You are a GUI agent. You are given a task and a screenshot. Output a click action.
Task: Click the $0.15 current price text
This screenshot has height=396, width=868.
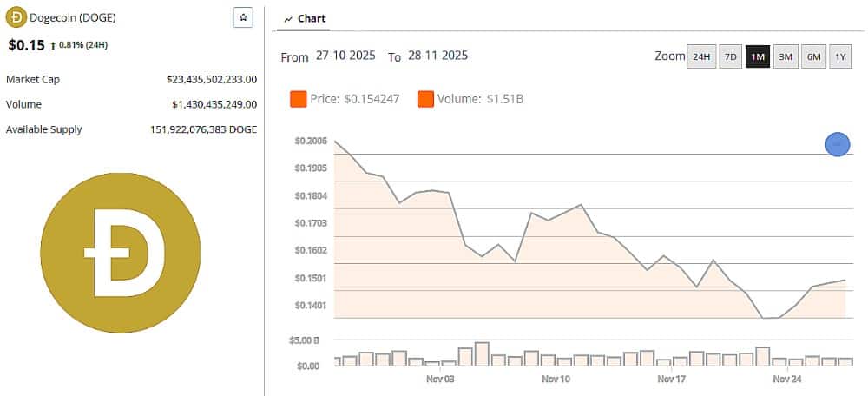click(26, 45)
